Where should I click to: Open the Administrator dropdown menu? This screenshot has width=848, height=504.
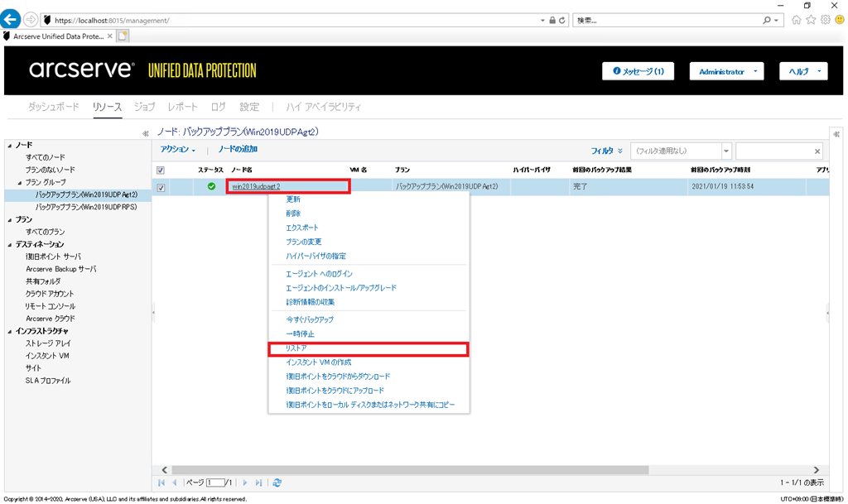[726, 71]
